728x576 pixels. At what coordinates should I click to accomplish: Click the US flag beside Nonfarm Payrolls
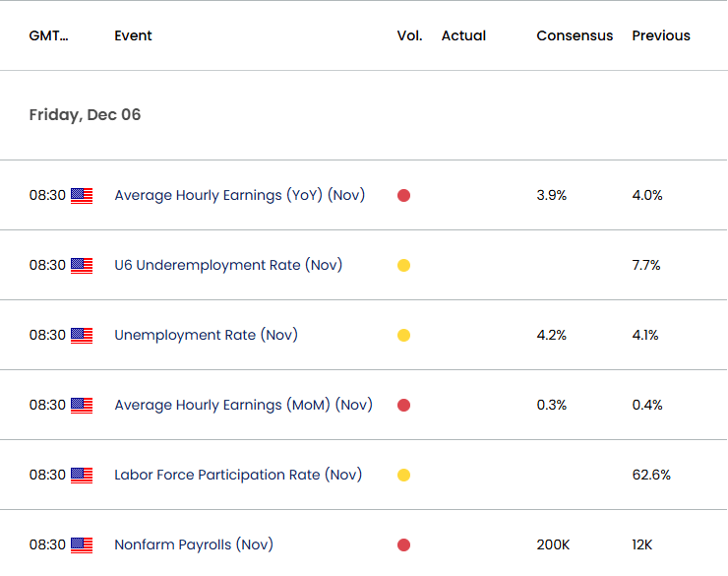(82, 545)
